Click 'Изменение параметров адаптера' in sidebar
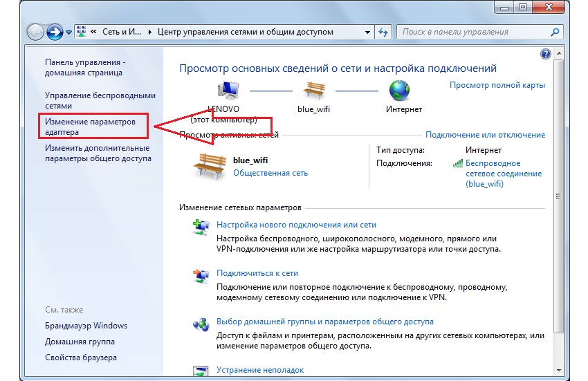The width and height of the screenshot is (588, 381). (90, 127)
